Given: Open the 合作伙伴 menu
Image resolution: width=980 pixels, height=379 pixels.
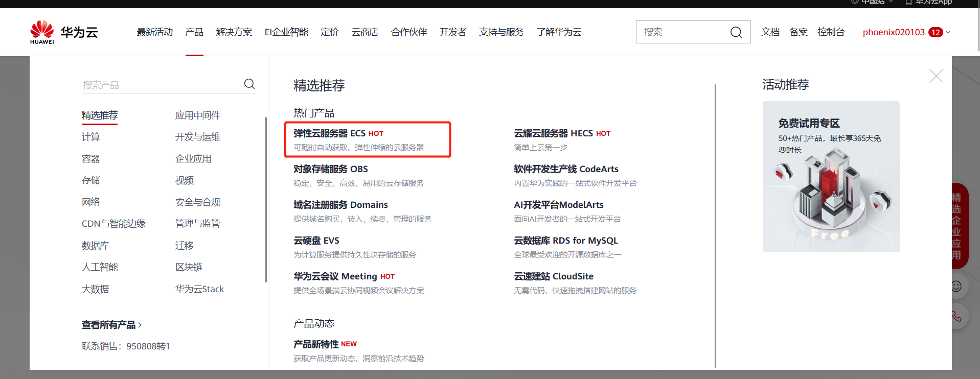Looking at the screenshot, I should tap(409, 32).
